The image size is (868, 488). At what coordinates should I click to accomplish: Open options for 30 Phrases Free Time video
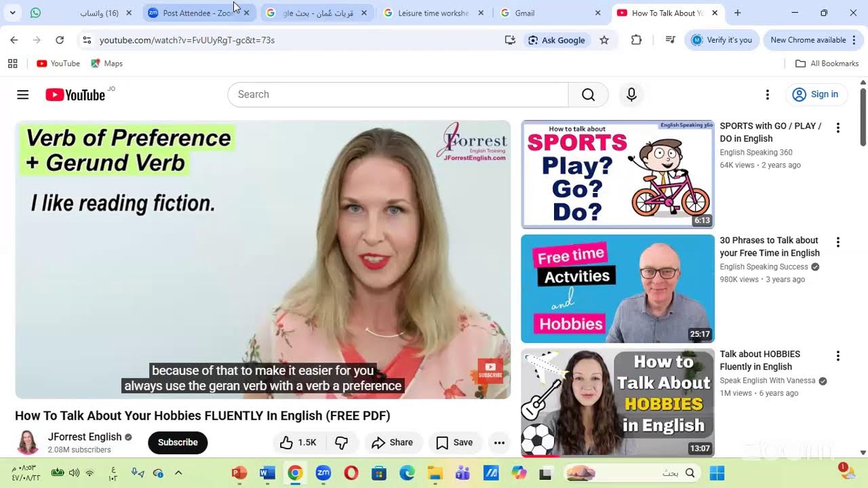tap(838, 242)
